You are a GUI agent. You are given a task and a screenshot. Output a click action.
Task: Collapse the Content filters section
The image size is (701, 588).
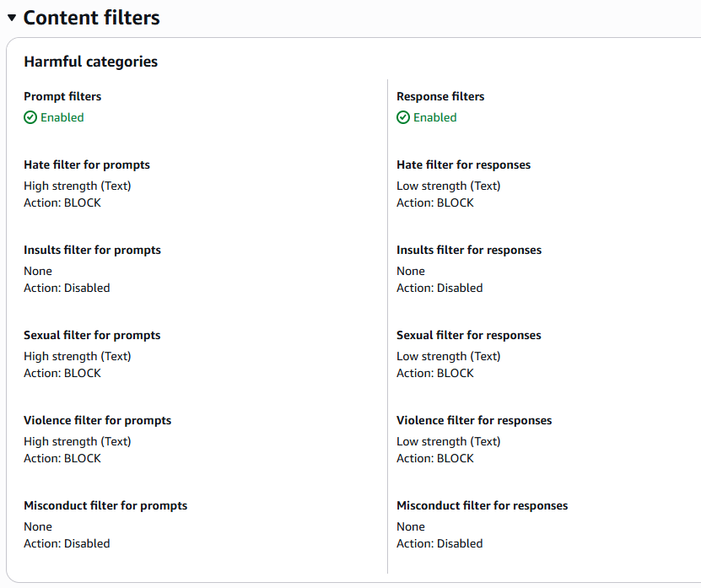(10, 17)
